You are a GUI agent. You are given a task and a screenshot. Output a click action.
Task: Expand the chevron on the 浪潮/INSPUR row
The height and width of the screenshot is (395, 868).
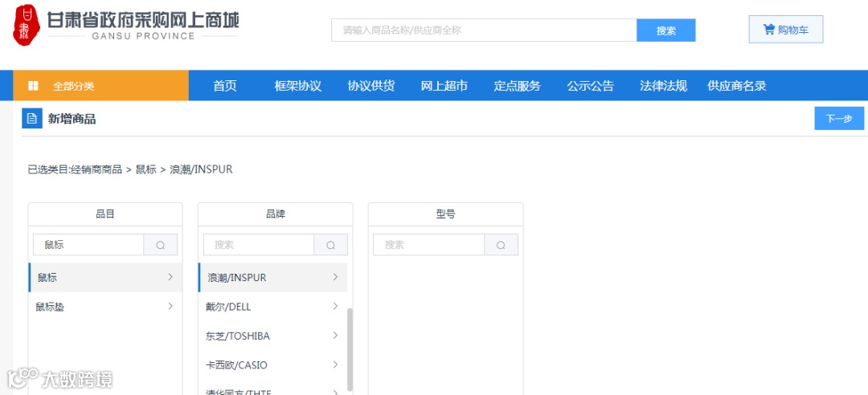tap(335, 277)
